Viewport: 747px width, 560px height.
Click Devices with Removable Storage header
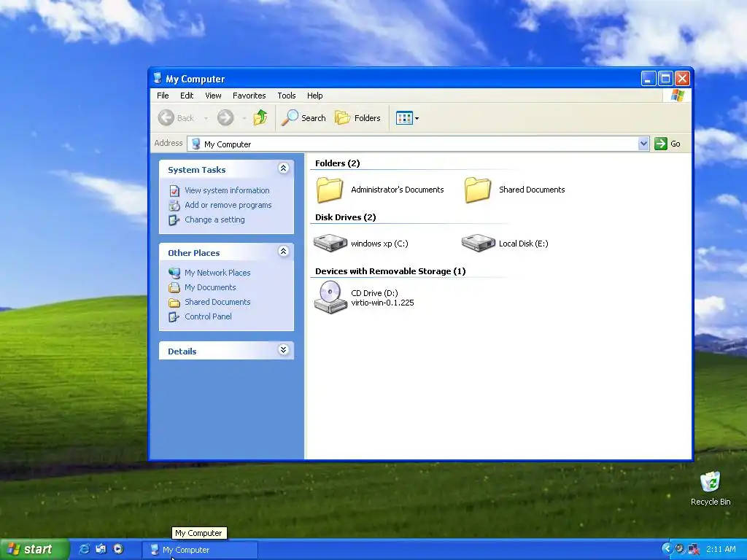390,271
